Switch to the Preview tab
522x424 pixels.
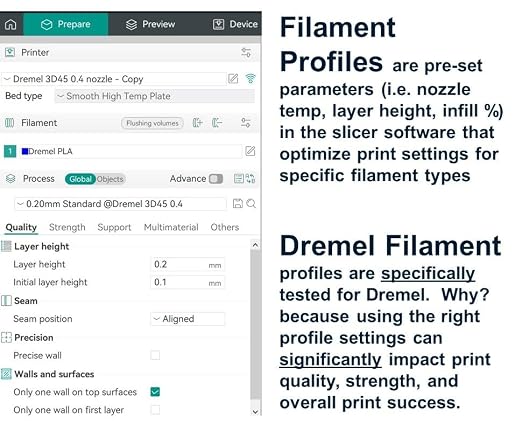click(150, 24)
